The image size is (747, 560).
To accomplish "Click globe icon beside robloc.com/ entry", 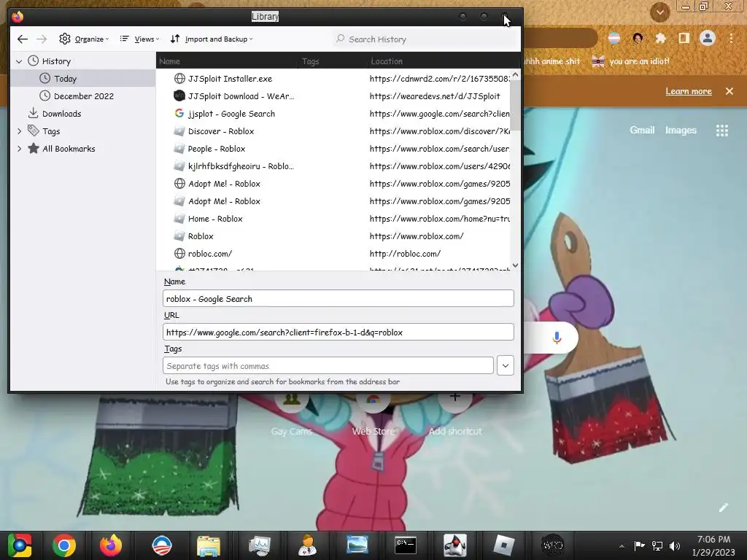I will pyautogui.click(x=179, y=253).
